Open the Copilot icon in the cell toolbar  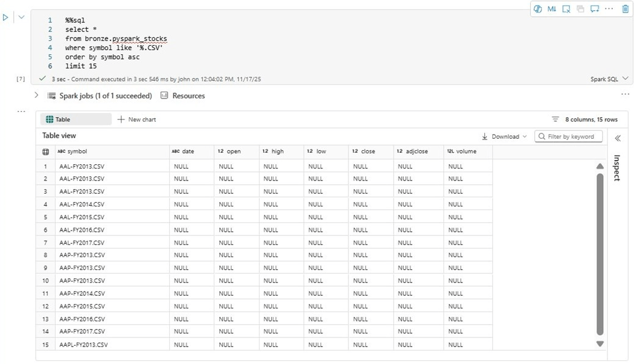(x=538, y=9)
